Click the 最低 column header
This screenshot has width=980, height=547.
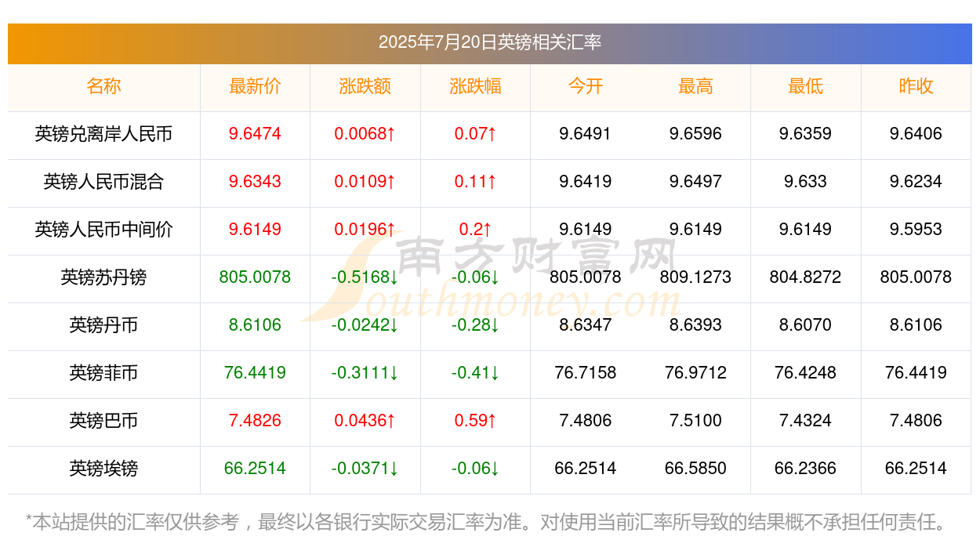(x=806, y=86)
